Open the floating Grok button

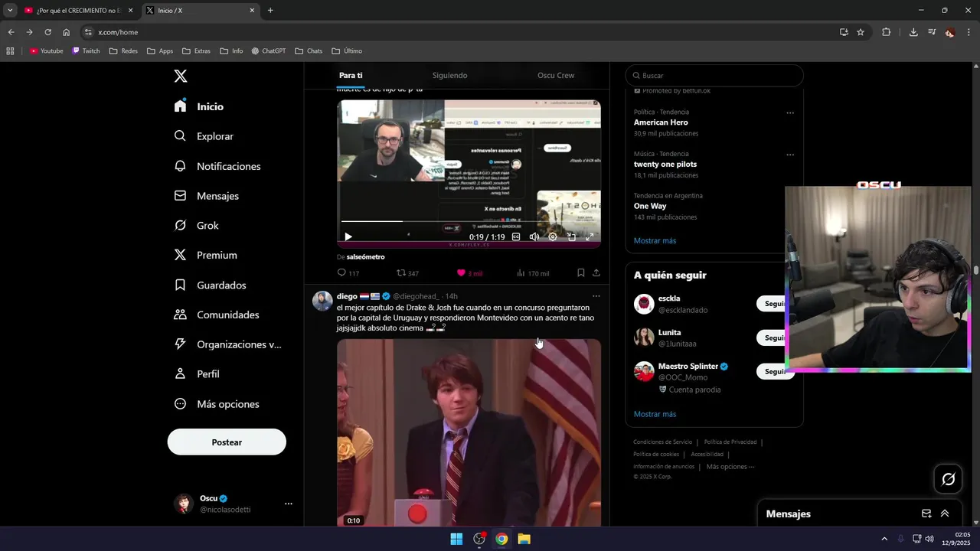click(x=949, y=479)
